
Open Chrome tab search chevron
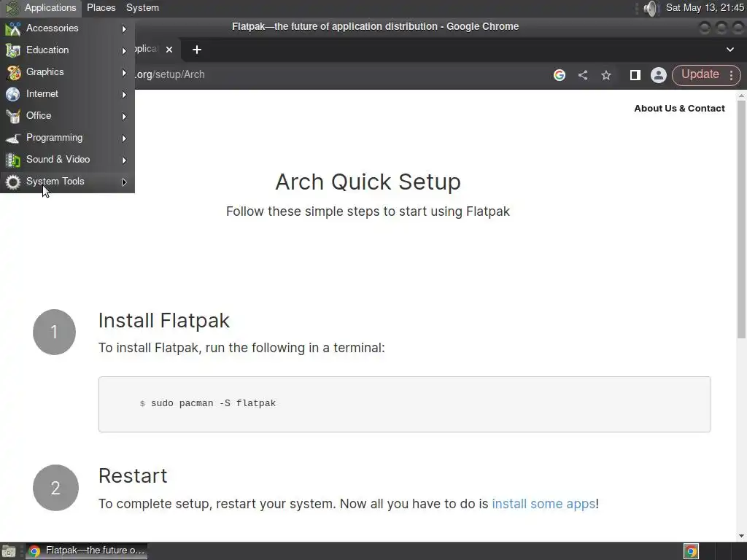729,50
